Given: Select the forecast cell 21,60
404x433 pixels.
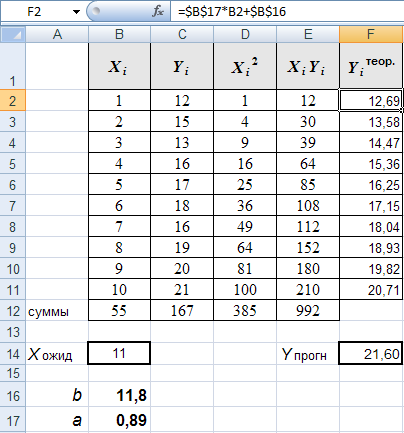Looking at the screenshot, I should point(371,353).
